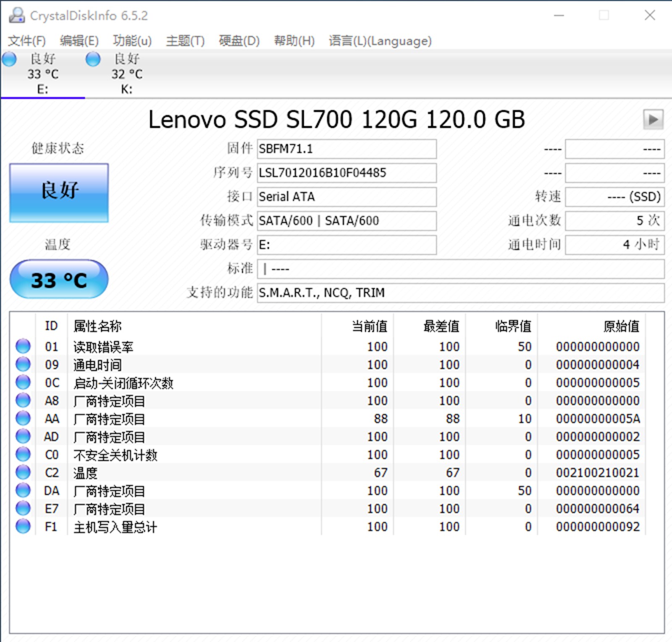This screenshot has height=642, width=672.
Task: Click the blue status dot beside 读取错误率
Action: pos(23,346)
